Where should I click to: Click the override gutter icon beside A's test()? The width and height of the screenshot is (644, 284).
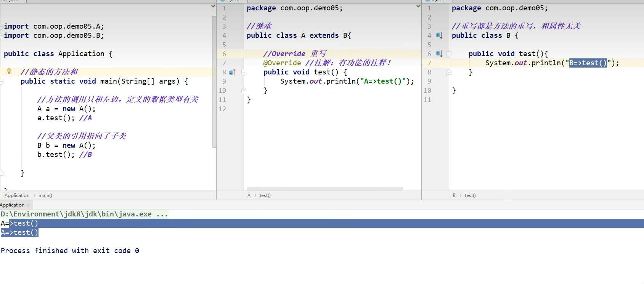(x=232, y=72)
